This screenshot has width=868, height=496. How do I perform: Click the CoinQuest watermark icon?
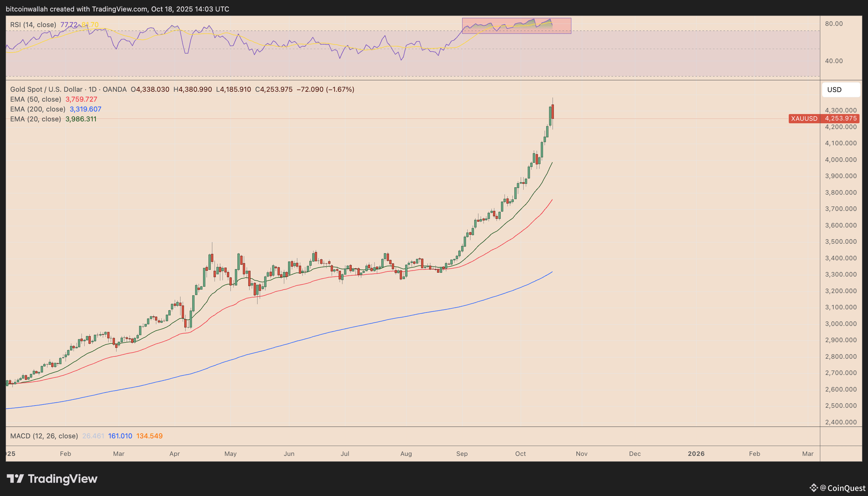(x=814, y=487)
